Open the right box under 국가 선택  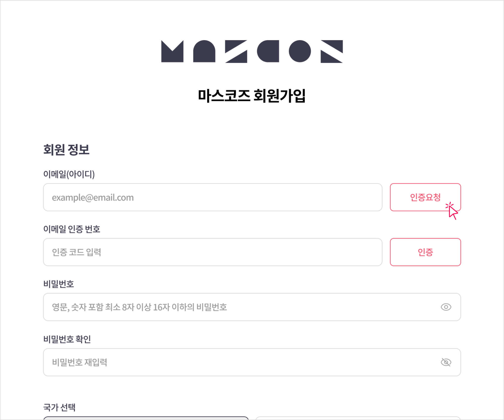point(358,418)
